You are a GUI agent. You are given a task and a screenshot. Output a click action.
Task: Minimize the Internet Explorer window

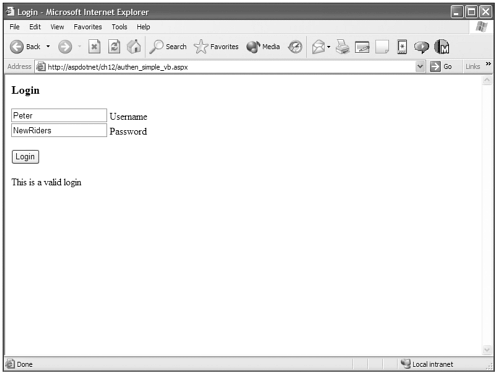457,12
